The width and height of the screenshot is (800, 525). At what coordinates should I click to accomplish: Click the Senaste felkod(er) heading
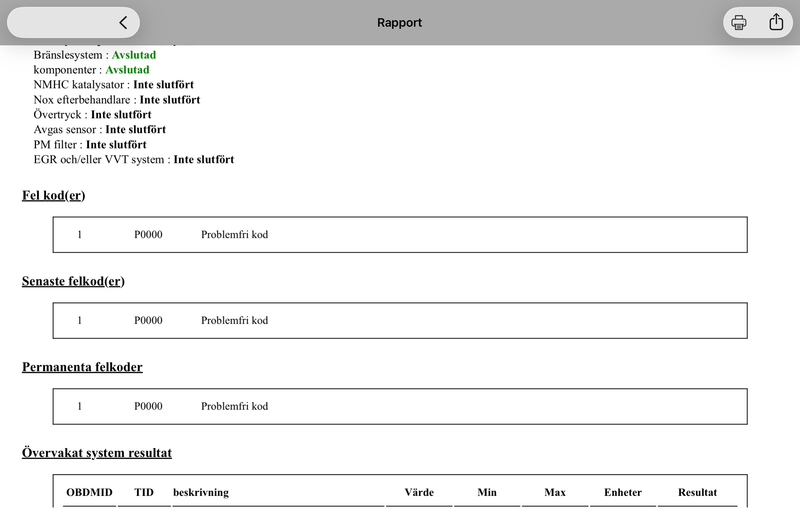[73, 281]
